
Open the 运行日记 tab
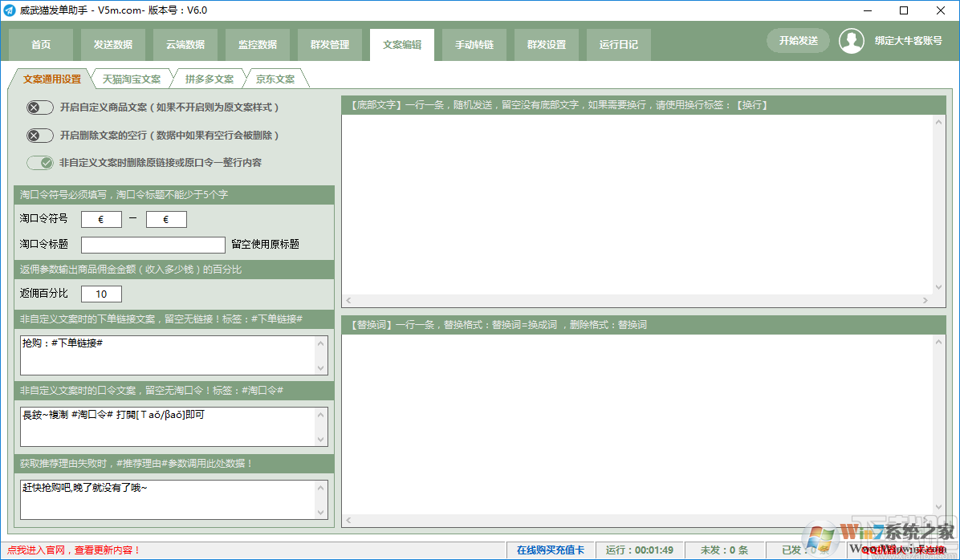tap(619, 45)
